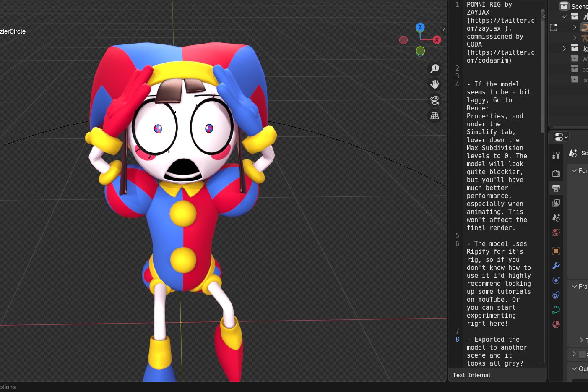Click the text editor vertical scrollbar

543,71
